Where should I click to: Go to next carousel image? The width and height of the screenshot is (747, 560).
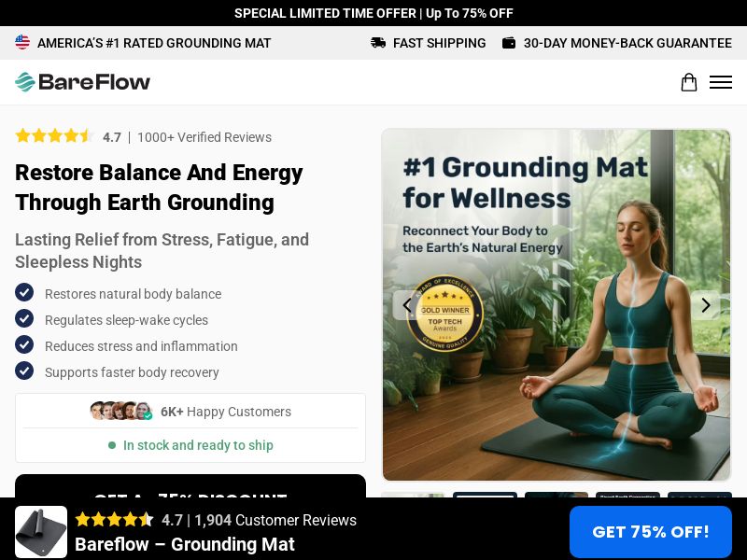tap(706, 305)
